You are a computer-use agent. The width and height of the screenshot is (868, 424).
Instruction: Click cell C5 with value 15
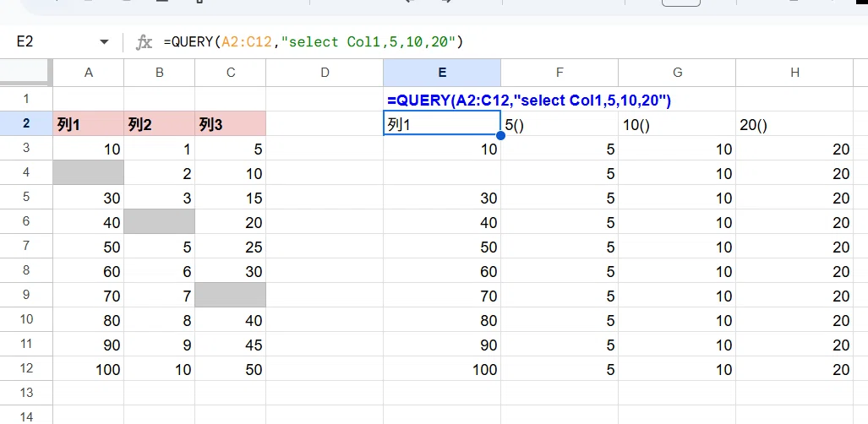click(x=230, y=197)
